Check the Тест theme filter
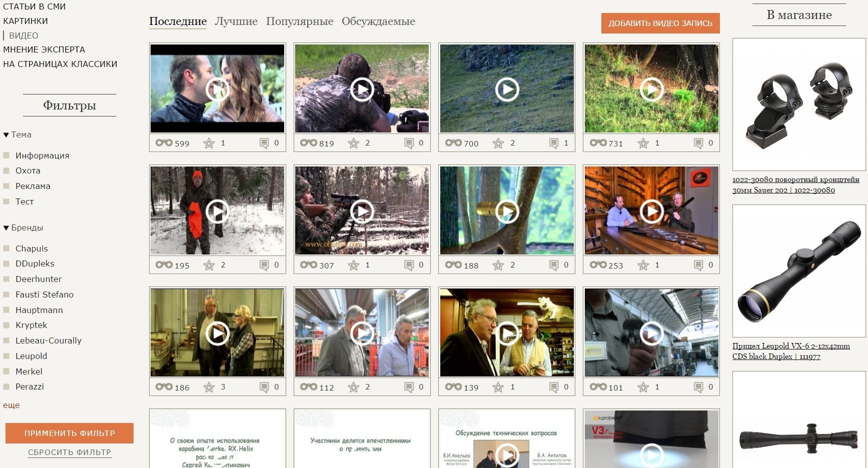Viewport: 868px width, 468px height. click(x=7, y=201)
